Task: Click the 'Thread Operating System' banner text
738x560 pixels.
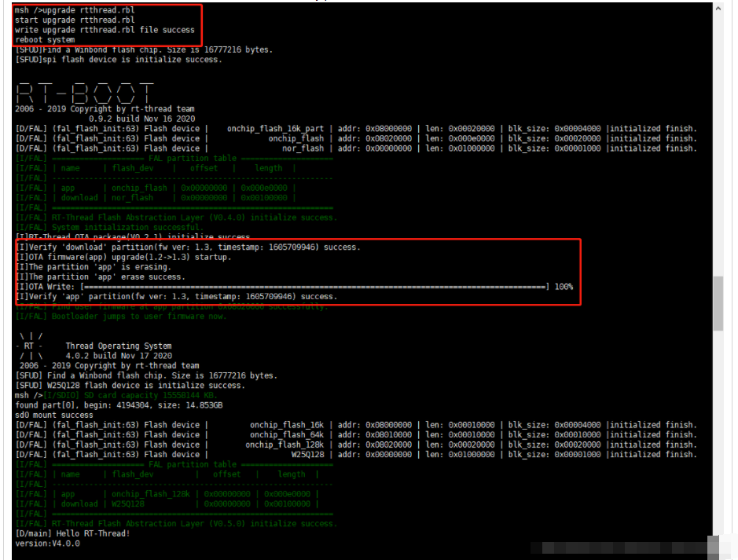Action: tap(119, 346)
